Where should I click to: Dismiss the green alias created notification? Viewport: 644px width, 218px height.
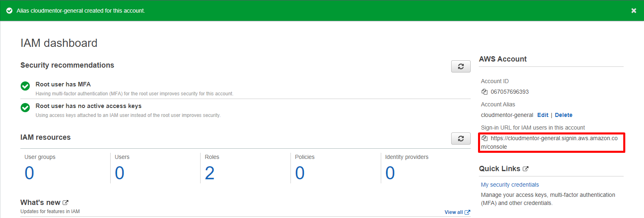tap(633, 11)
